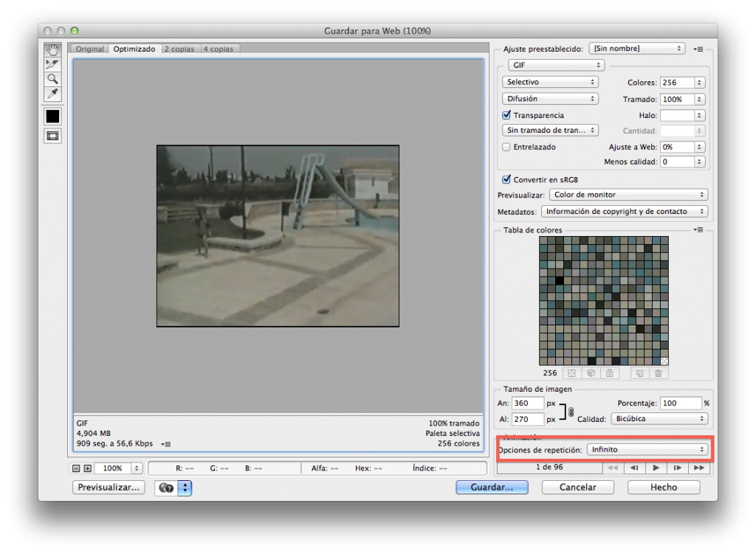
Task: Select the Zoom magnifier tool
Action: [x=52, y=79]
